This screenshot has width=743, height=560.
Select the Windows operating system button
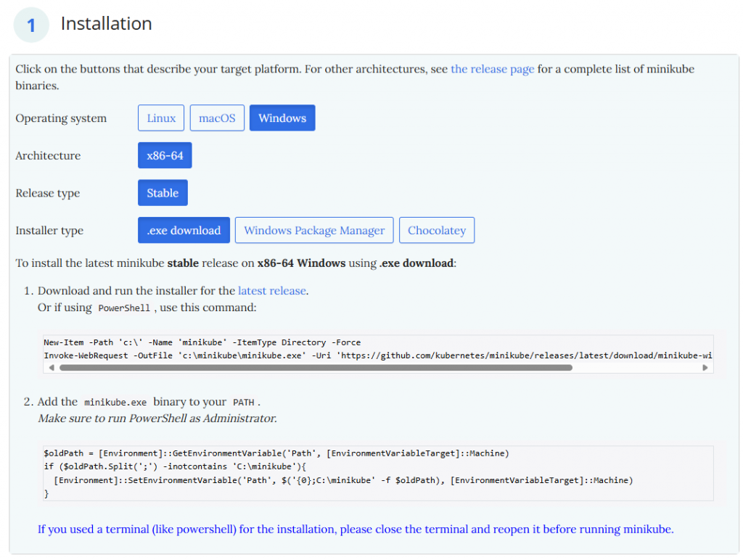282,118
